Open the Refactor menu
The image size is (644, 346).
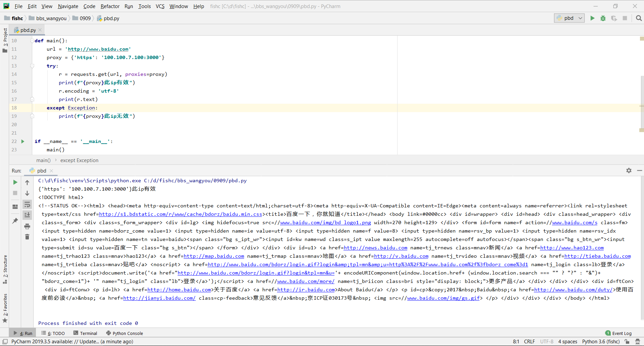click(x=110, y=6)
